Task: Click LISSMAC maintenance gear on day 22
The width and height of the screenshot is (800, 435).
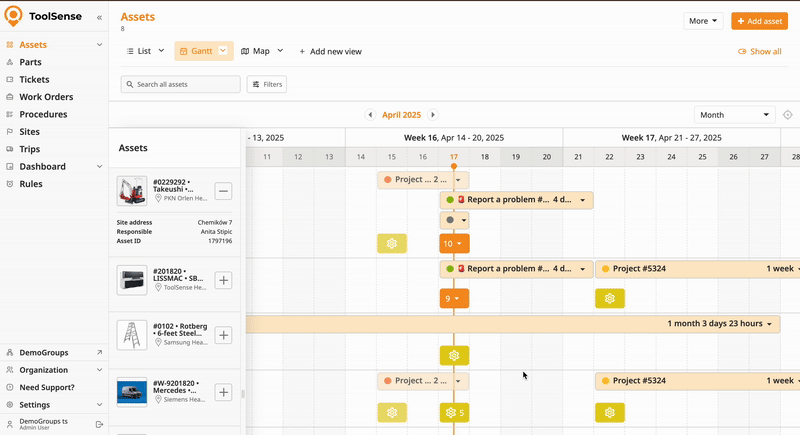Action: pos(610,298)
